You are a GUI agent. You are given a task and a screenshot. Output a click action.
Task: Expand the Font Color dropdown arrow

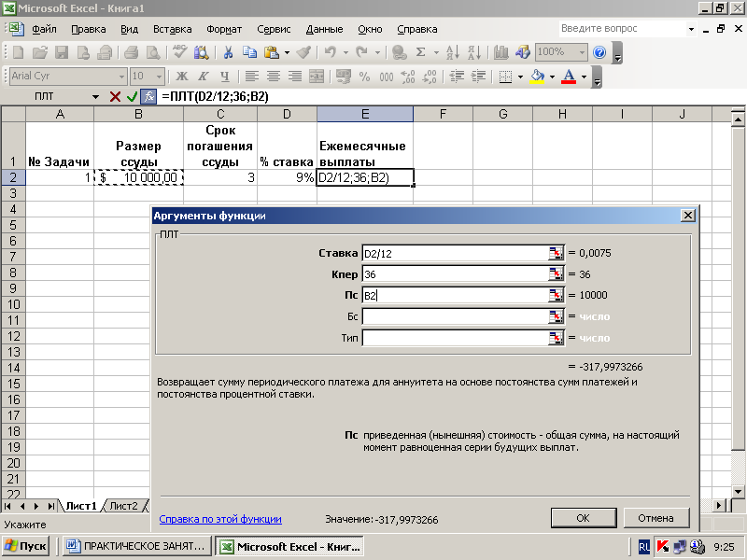click(x=585, y=77)
